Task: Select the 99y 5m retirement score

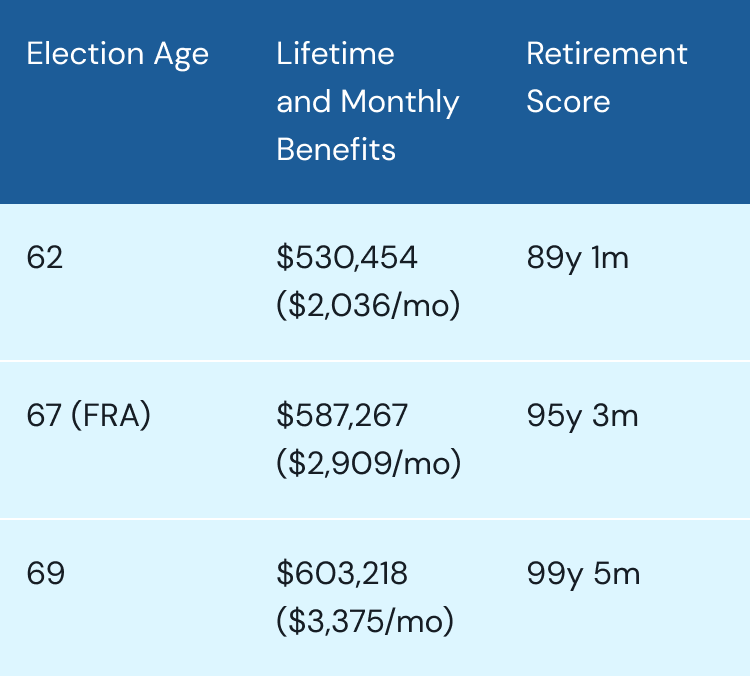Action: pos(583,574)
